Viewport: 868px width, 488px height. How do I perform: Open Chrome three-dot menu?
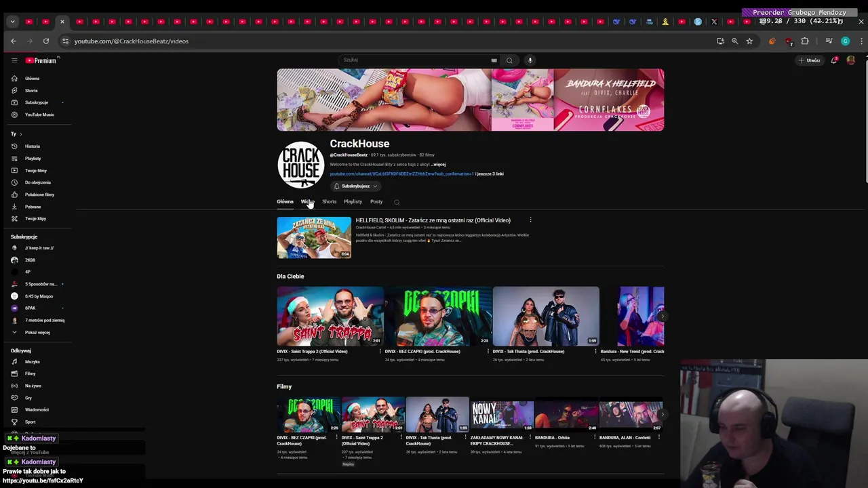[861, 41]
